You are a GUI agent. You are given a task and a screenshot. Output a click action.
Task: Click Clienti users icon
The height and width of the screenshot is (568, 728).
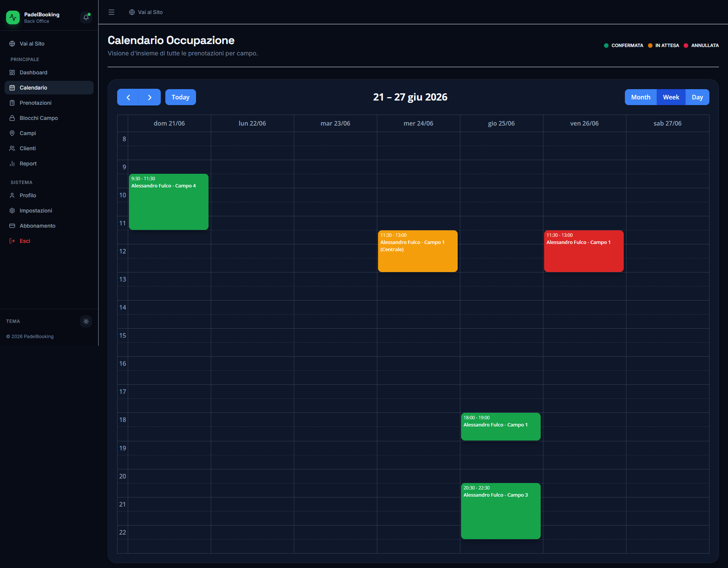(x=12, y=148)
